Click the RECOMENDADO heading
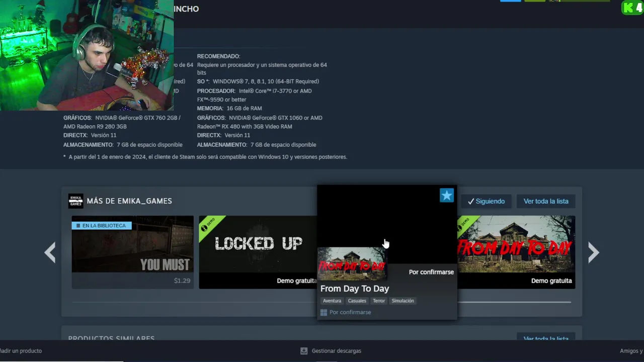Viewport: 644px width, 362px height. (x=218, y=56)
